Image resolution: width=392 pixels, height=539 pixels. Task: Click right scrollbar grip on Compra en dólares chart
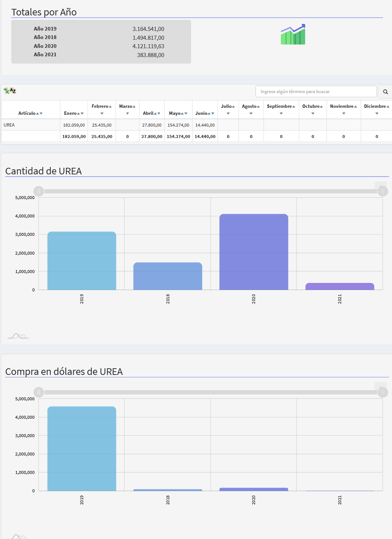(x=383, y=392)
